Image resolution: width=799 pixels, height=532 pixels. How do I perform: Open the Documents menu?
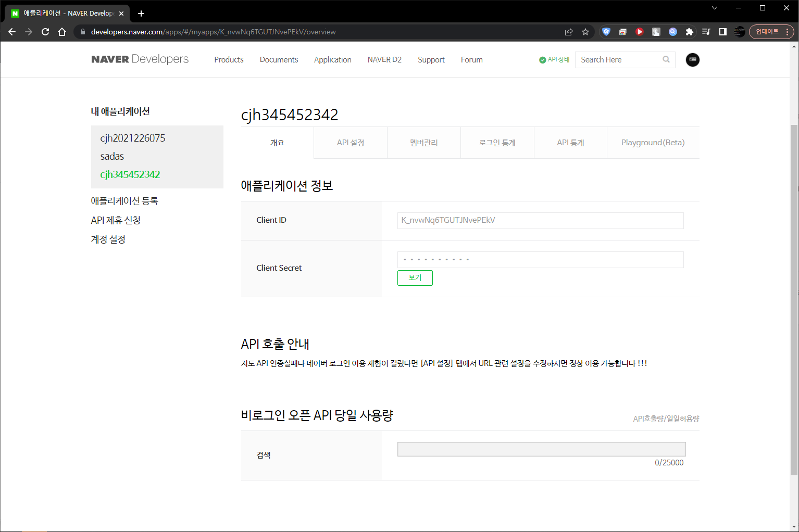[x=279, y=59]
